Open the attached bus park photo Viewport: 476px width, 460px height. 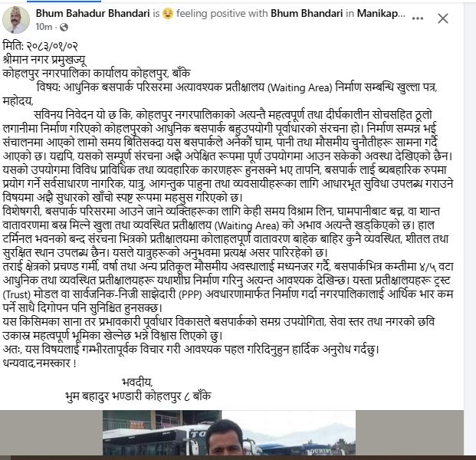pyautogui.click(x=229, y=432)
